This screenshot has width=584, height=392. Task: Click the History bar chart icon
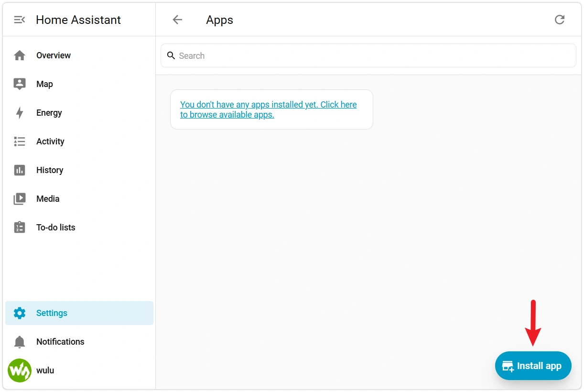(20, 170)
